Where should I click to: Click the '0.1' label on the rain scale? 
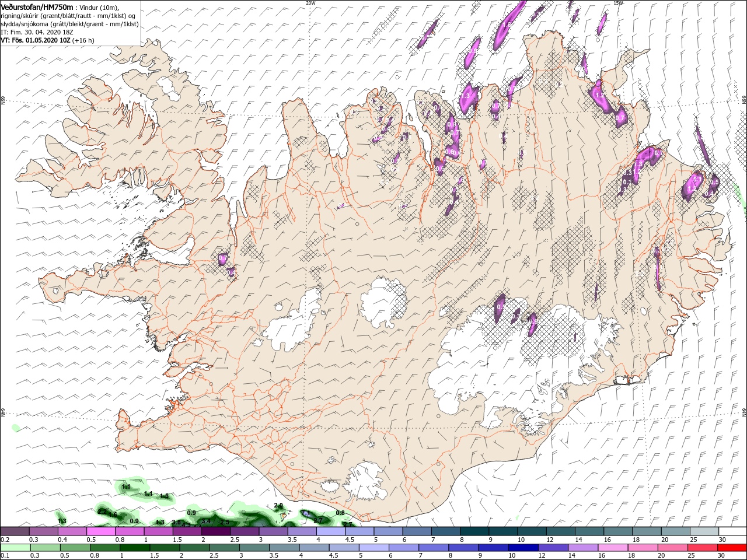pyautogui.click(x=5, y=555)
